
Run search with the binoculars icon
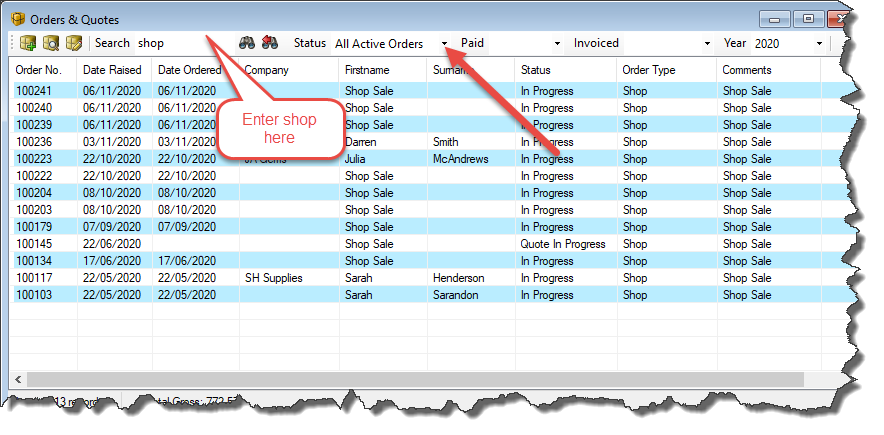247,43
